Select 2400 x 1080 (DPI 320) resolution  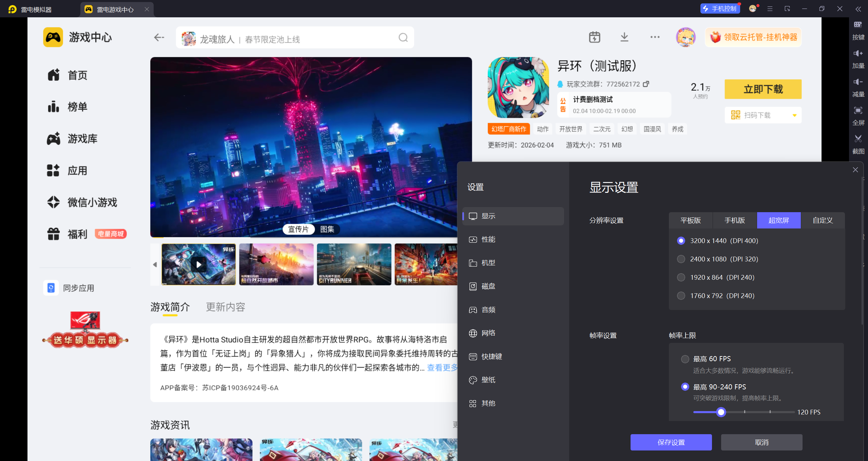(681, 259)
